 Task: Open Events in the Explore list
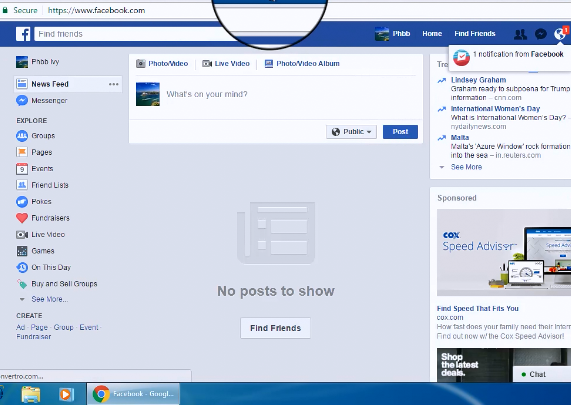pyautogui.click(x=35, y=169)
